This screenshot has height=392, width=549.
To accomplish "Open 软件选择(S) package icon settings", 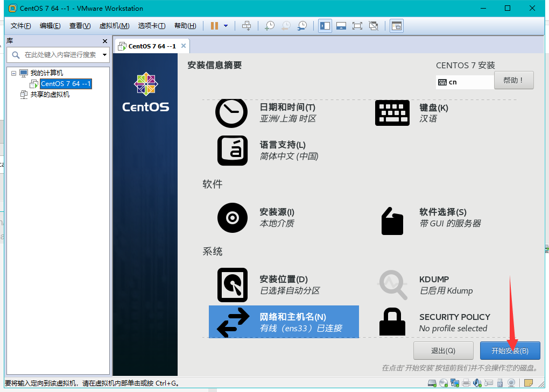I will tap(392, 221).
